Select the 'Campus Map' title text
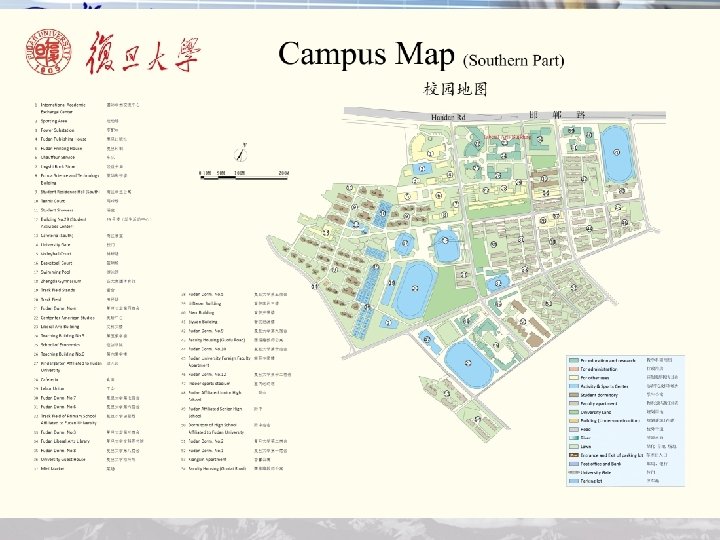 (x=366, y=54)
